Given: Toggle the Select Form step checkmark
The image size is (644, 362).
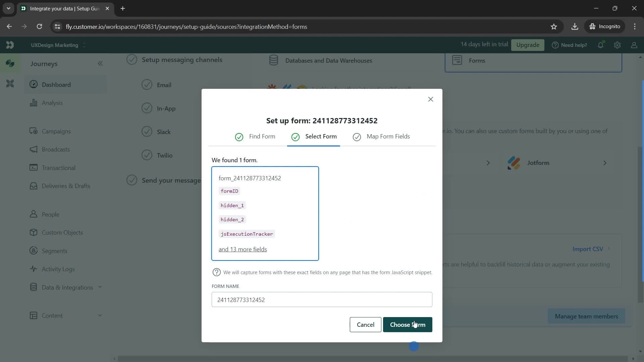Looking at the screenshot, I should coord(295,136).
